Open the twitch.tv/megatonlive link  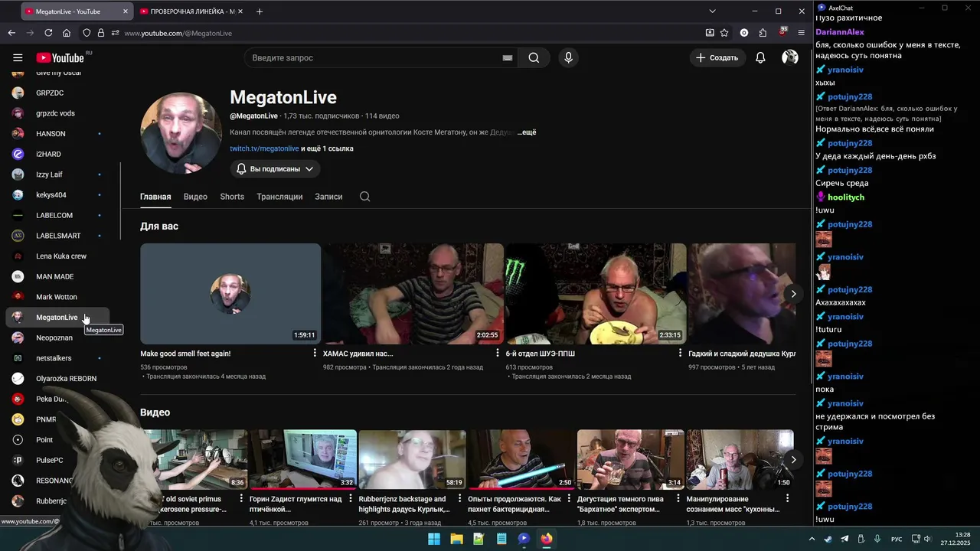tap(264, 148)
